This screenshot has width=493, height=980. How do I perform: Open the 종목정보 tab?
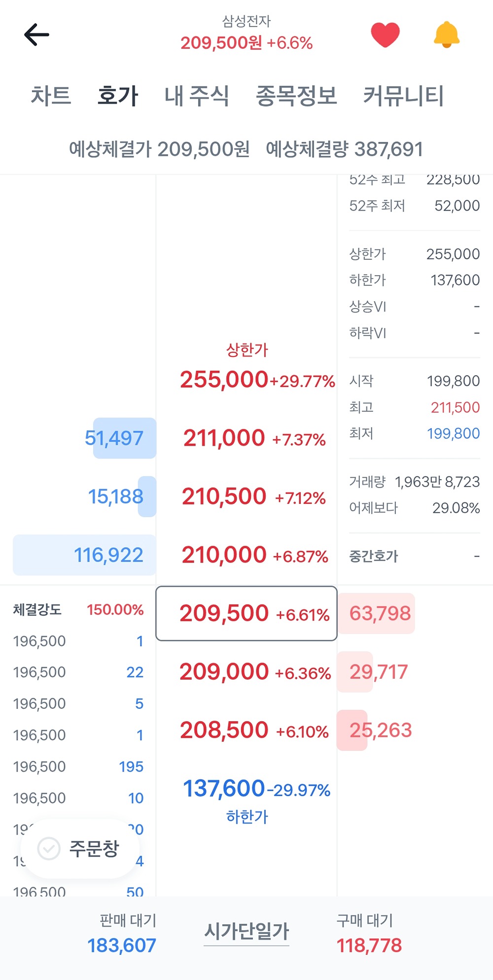tap(296, 96)
